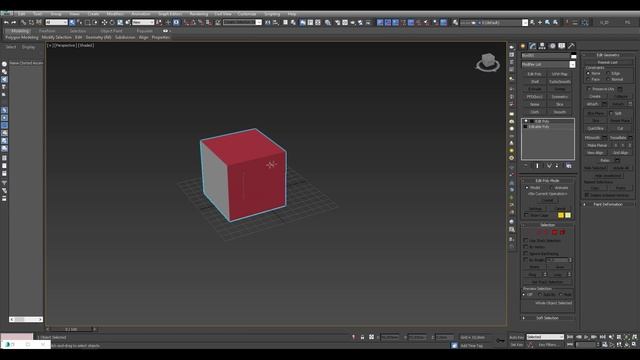Image resolution: width=640 pixels, height=360 pixels.
Task: Click the Attach button
Action: coord(592,104)
